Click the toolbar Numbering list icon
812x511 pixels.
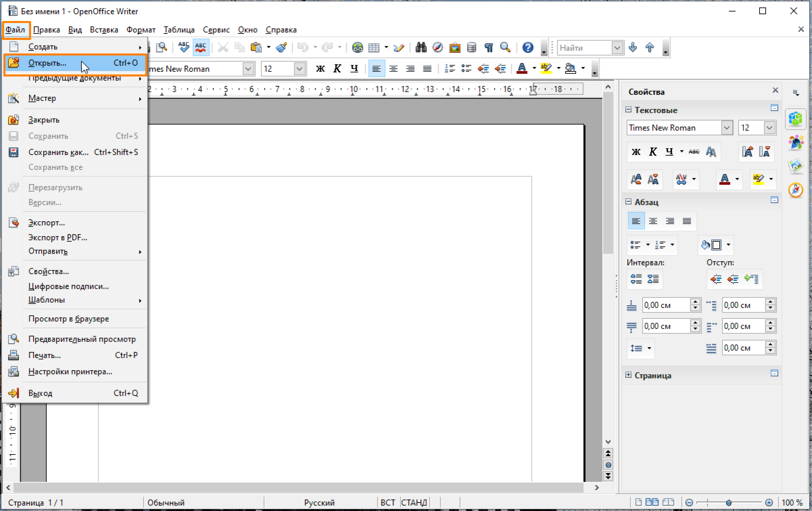449,68
